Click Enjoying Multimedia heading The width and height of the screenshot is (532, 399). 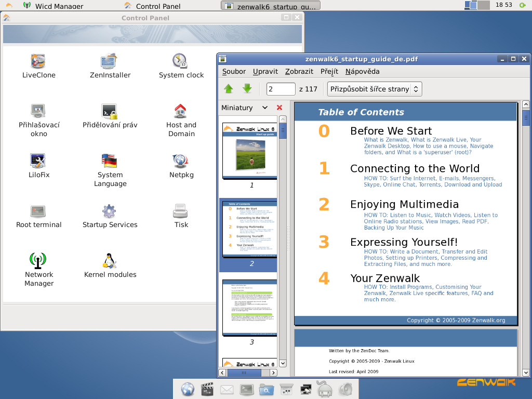coord(404,204)
